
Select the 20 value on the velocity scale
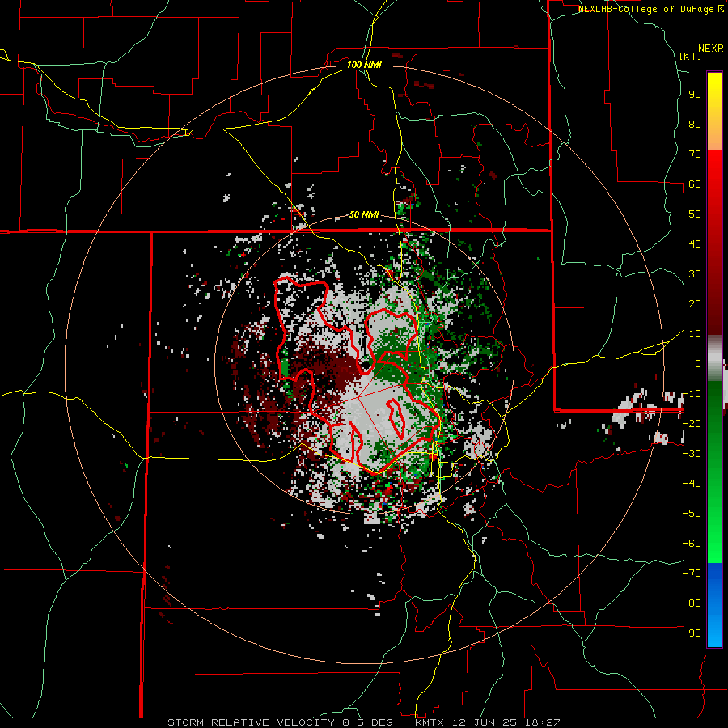pos(695,303)
